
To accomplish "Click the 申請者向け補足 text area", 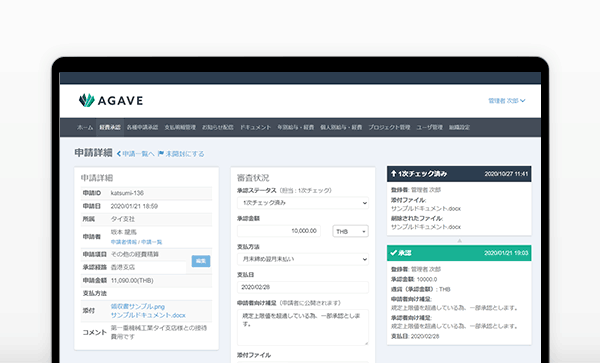I will (x=303, y=327).
